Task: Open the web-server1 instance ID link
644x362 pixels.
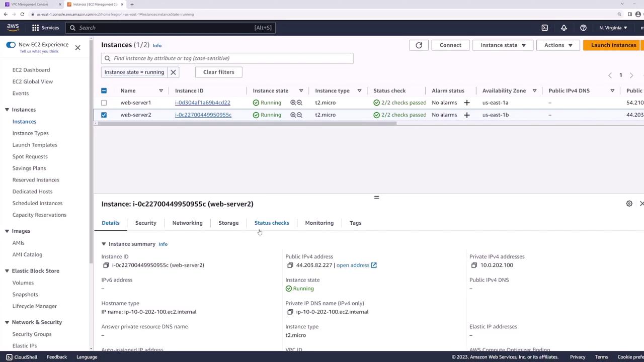Action: (x=202, y=103)
